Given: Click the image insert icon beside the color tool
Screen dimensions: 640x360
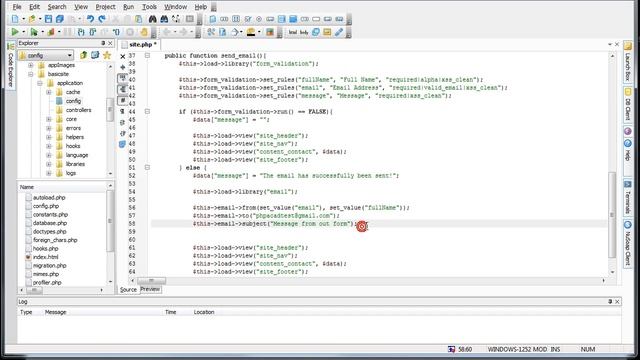Looking at the screenshot, I should click(270, 32).
